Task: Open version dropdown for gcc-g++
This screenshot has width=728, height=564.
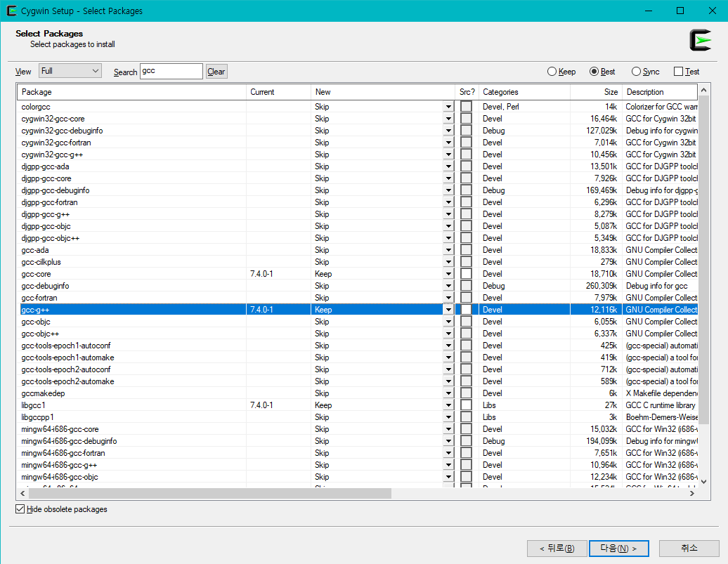Action: tap(448, 309)
